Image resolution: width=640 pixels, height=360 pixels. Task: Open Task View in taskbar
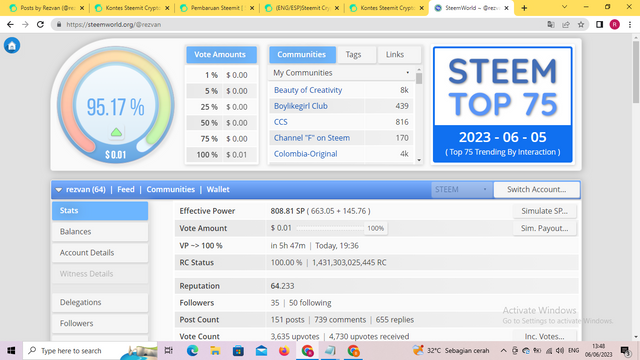tap(168, 351)
